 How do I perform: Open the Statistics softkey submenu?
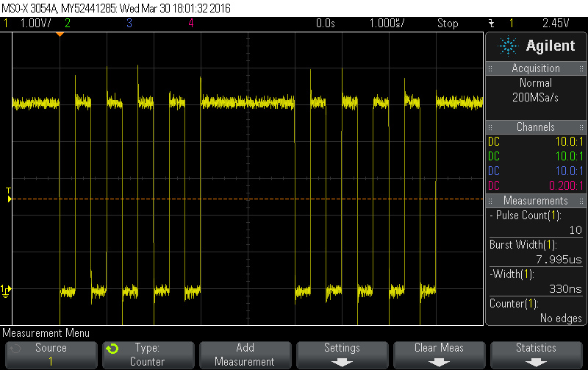pos(536,362)
